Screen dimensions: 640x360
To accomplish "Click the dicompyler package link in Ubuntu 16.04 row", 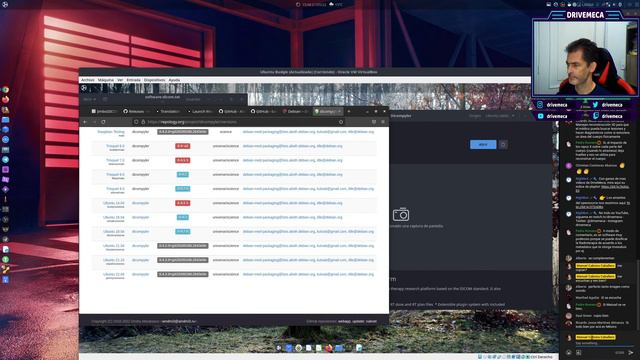I will (x=140, y=217).
